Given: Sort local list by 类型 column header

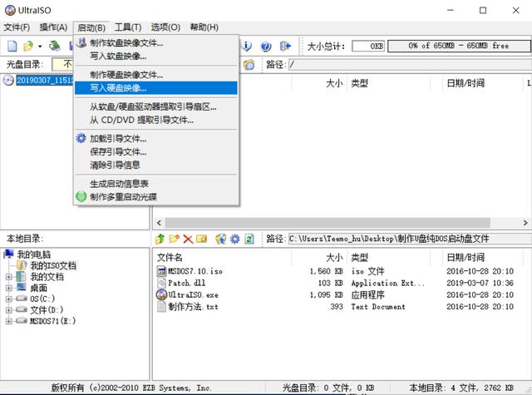Looking at the screenshot, I should [x=389, y=257].
